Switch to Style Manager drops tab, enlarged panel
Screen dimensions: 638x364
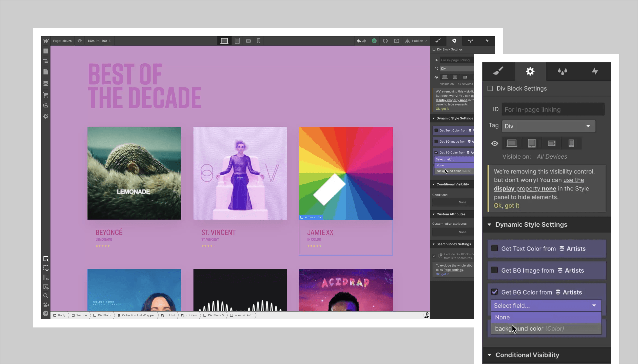(x=562, y=71)
